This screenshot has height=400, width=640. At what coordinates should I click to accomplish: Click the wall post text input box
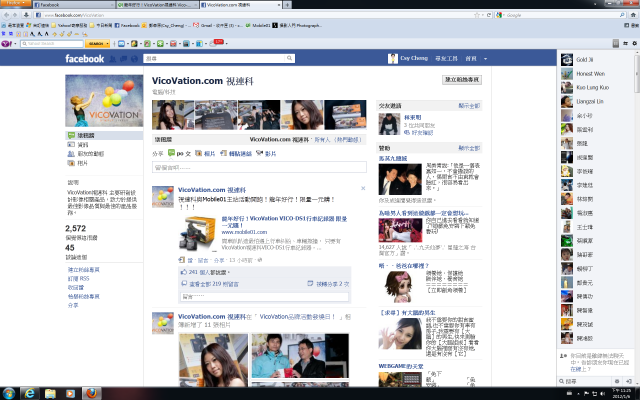coord(259,167)
